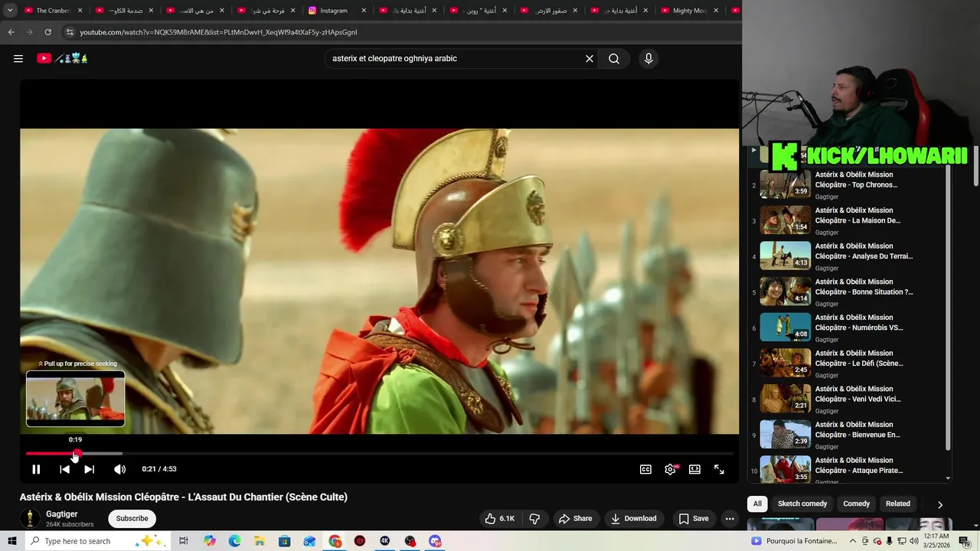Open Outlook from the taskbar
This screenshot has height=551, width=980.
tap(309, 541)
